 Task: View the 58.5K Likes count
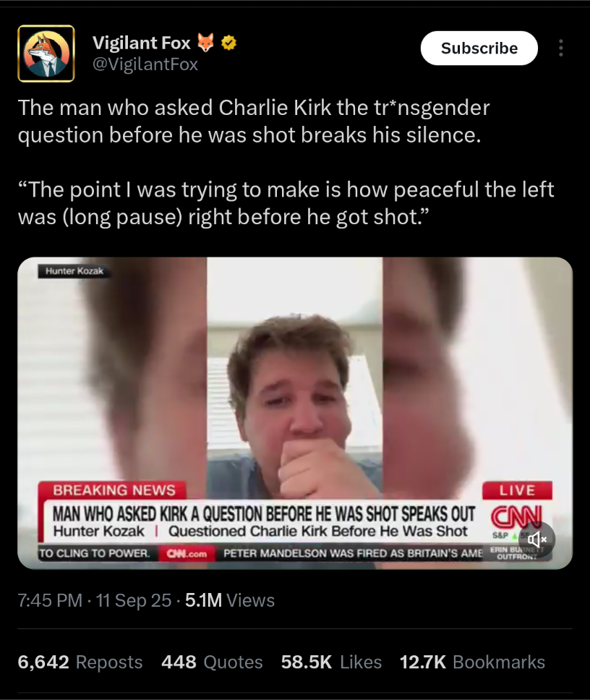coord(331,662)
